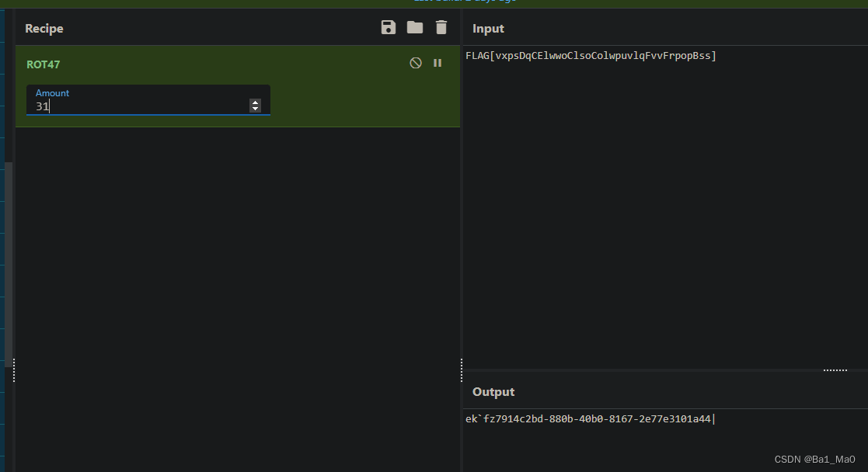Click the Input panel heading
This screenshot has width=868, height=472.
[488, 29]
